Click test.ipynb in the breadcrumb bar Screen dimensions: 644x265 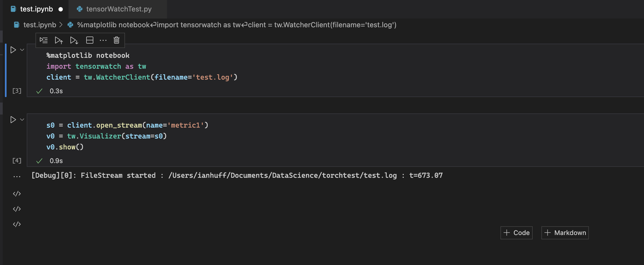pyautogui.click(x=39, y=25)
